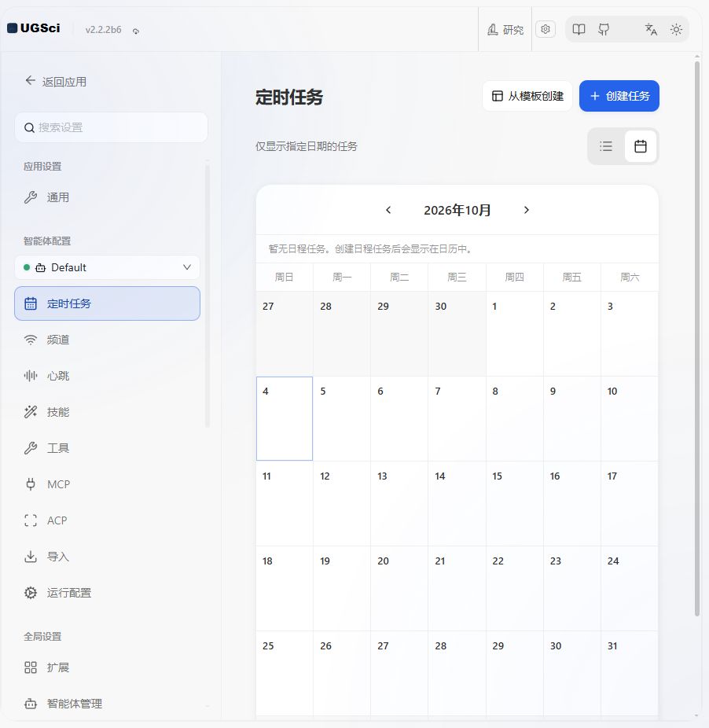The height and width of the screenshot is (728, 709).
Task: Open 智能体管理 agent management
Action: [x=107, y=704]
